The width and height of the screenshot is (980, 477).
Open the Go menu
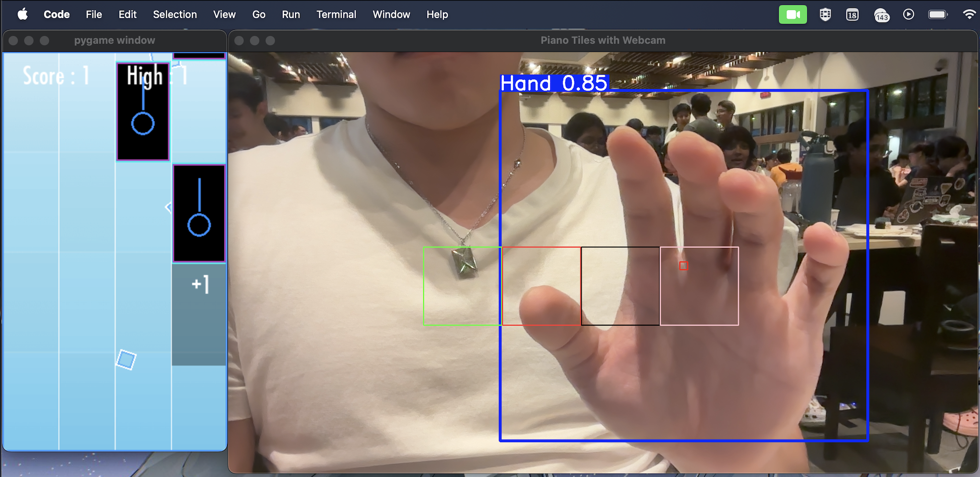tap(259, 14)
